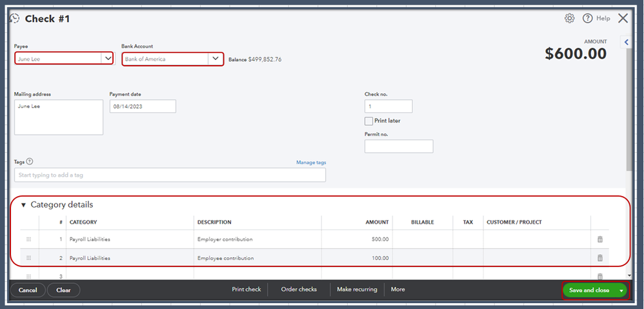Delete the Employer contribution line
Screen dimensions: 644x309
click(x=599, y=239)
